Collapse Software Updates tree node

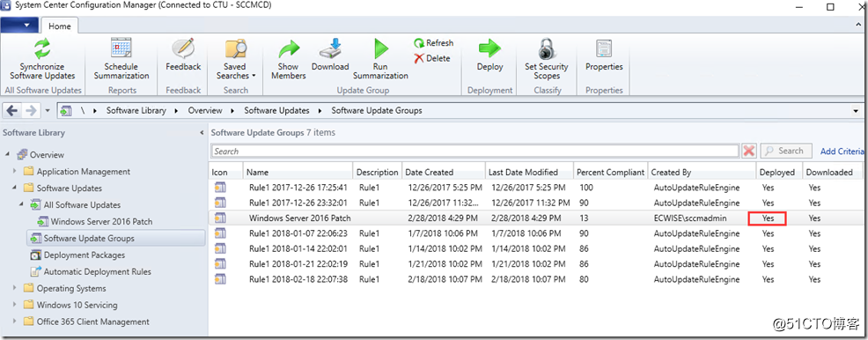point(15,188)
